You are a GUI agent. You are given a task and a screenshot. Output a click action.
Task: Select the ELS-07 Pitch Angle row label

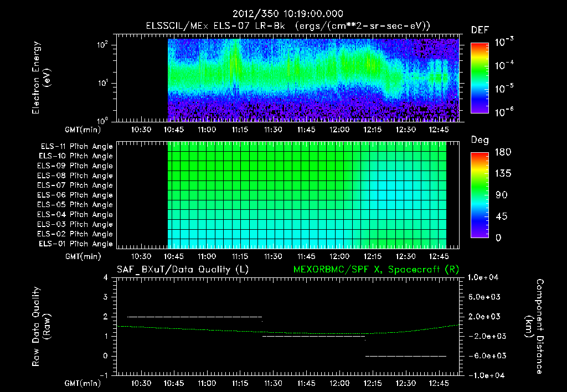point(75,185)
